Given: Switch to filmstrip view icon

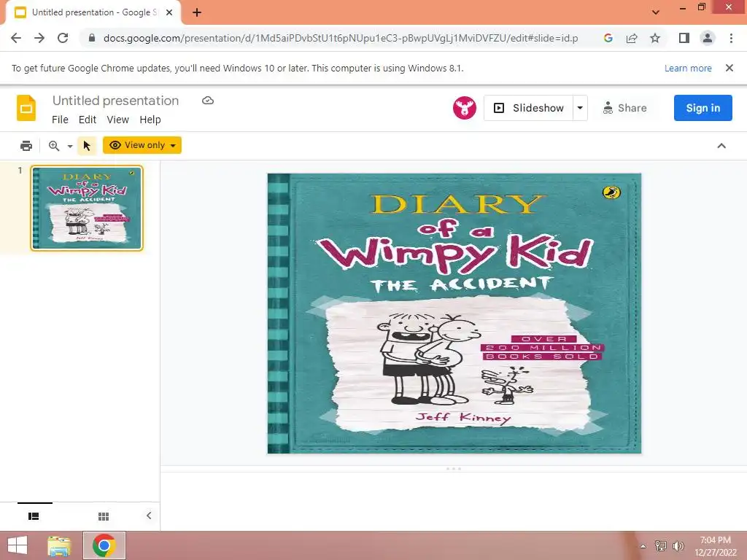Looking at the screenshot, I should 34,516.
